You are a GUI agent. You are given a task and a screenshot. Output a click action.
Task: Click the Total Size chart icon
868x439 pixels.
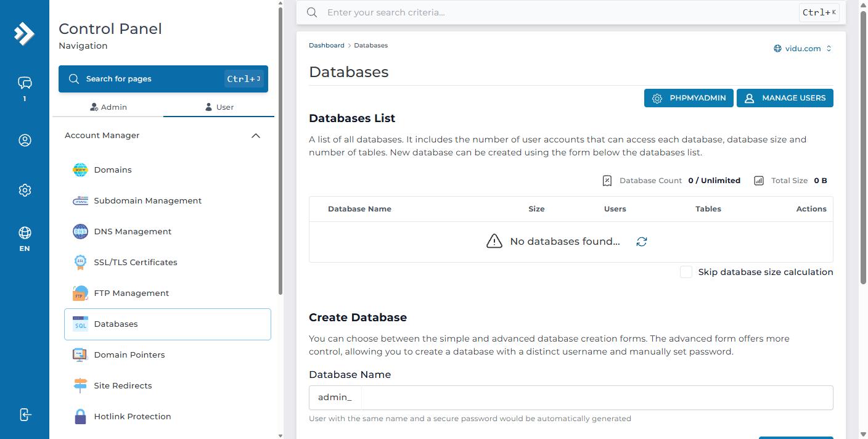coord(759,181)
